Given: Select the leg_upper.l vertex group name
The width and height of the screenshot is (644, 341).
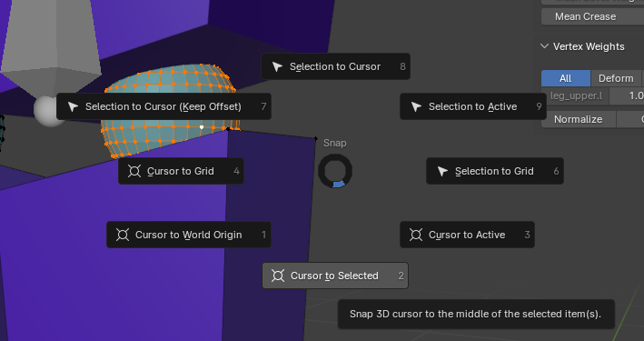Looking at the screenshot, I should [x=575, y=95].
